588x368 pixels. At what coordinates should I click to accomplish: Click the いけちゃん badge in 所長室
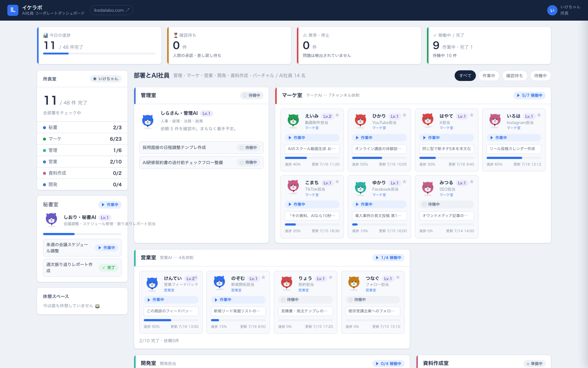pyautogui.click(x=106, y=79)
